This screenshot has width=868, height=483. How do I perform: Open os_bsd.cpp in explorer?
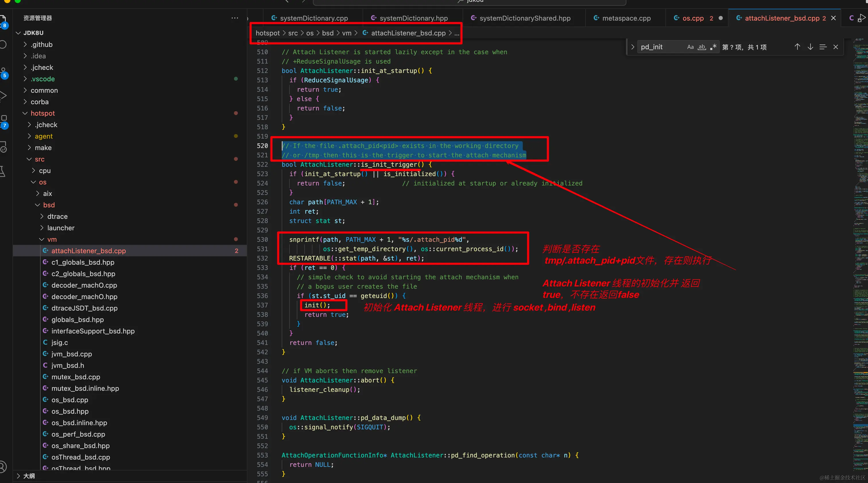(x=70, y=400)
